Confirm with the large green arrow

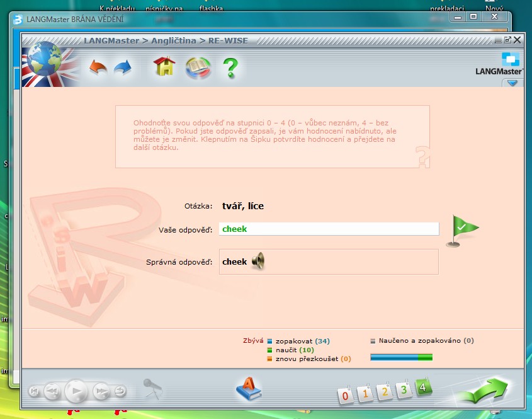(x=482, y=391)
